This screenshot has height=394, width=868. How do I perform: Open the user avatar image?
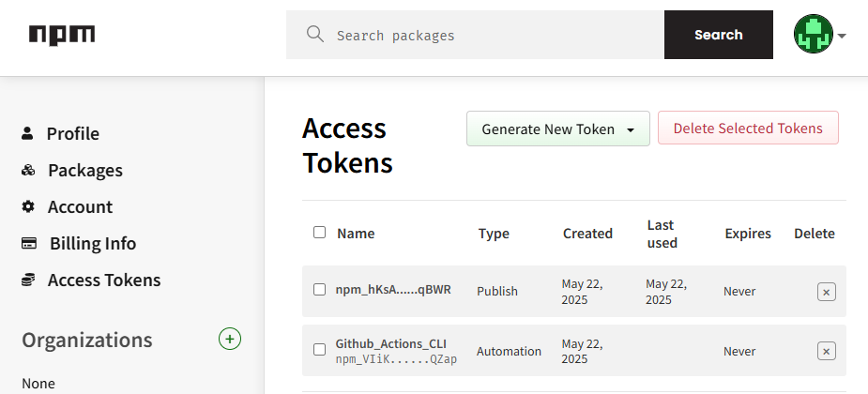point(813,35)
